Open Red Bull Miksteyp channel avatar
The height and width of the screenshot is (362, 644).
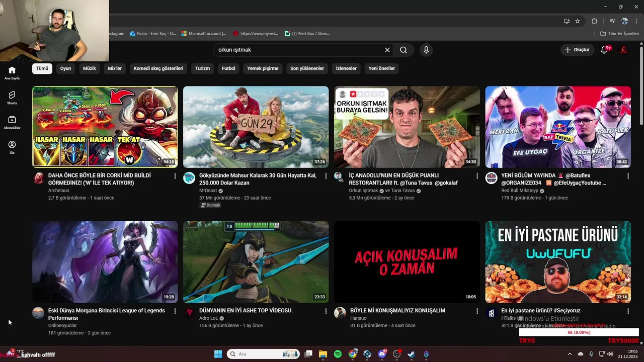491,178
